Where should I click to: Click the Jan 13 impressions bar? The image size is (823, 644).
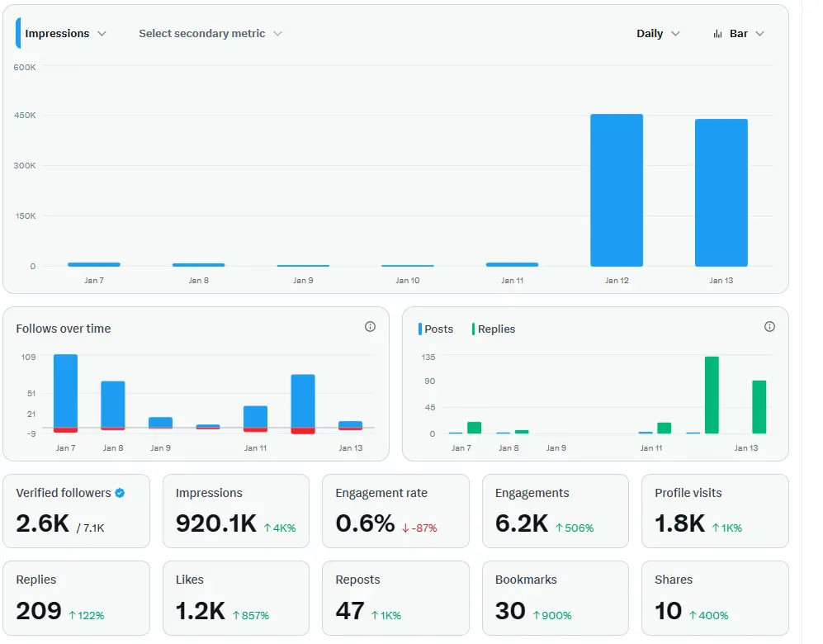point(721,192)
